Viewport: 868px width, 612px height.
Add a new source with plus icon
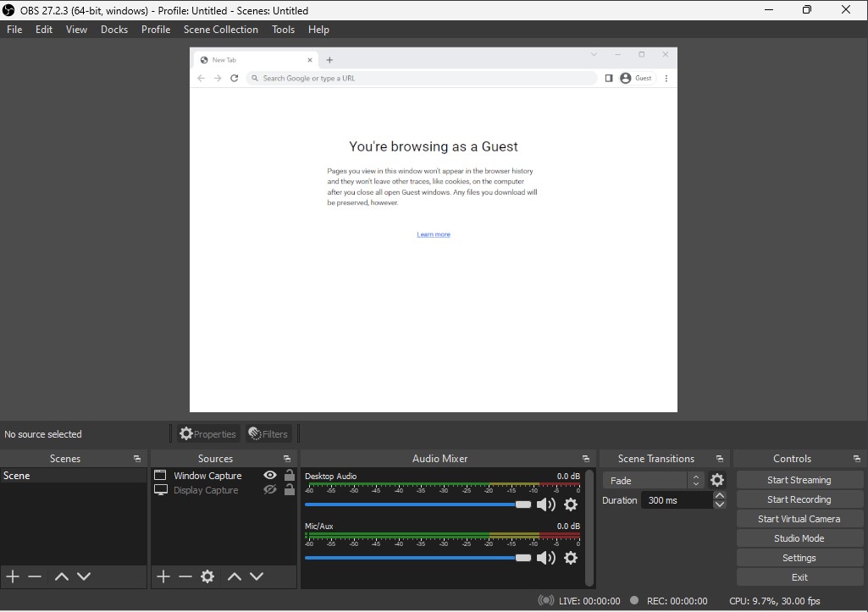point(163,576)
